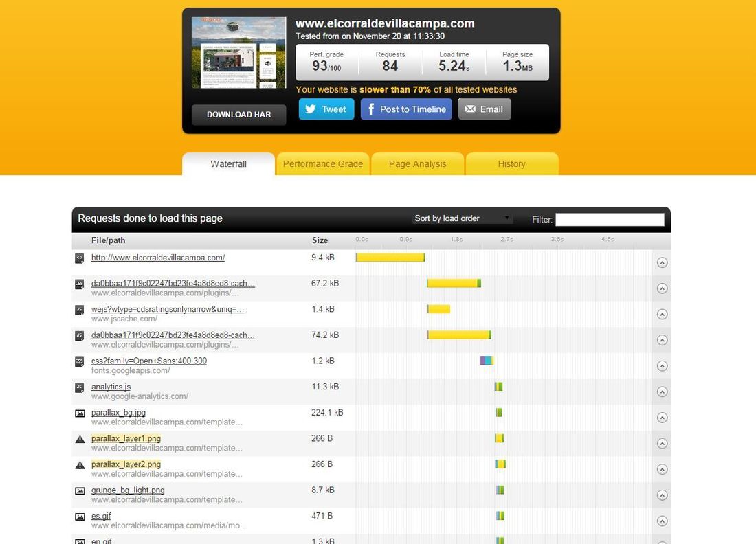The width and height of the screenshot is (756, 544).
Task: Click the JS icon beside the 74.2 kB cache file
Action: click(80, 336)
